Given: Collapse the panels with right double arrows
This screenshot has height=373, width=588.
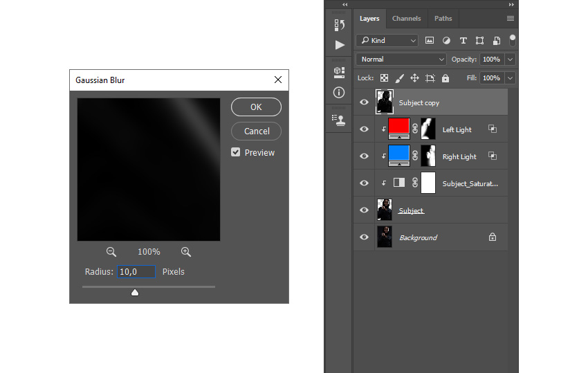Looking at the screenshot, I should pos(511,5).
